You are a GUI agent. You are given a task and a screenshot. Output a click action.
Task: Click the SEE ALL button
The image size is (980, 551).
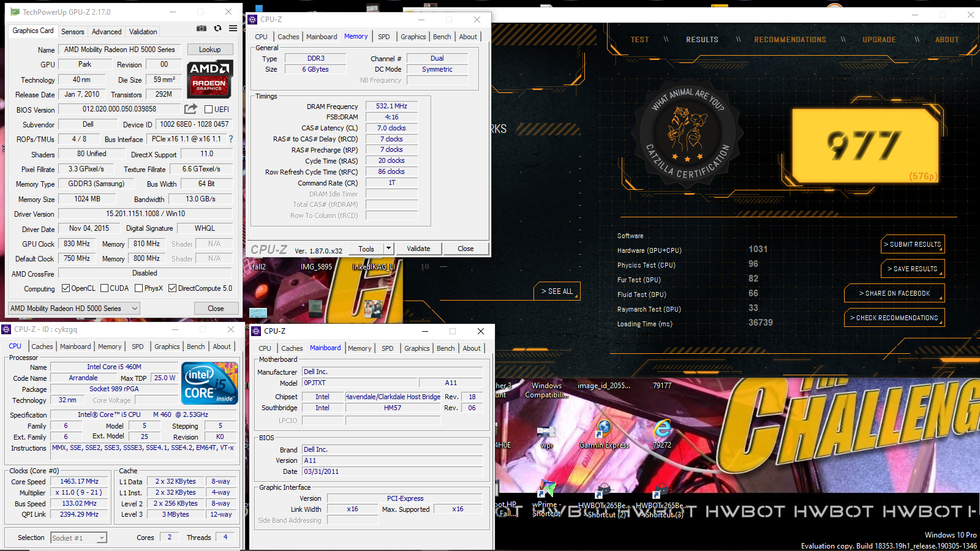(557, 291)
